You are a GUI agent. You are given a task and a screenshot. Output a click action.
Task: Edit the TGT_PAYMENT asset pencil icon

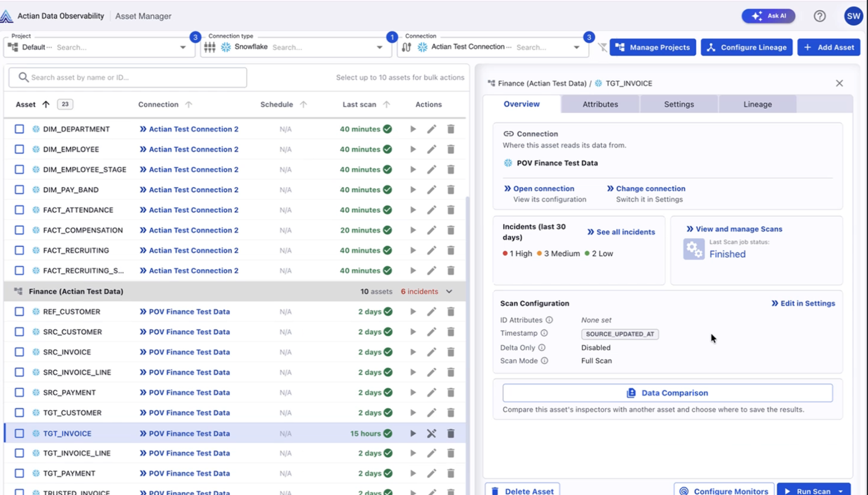tap(431, 473)
